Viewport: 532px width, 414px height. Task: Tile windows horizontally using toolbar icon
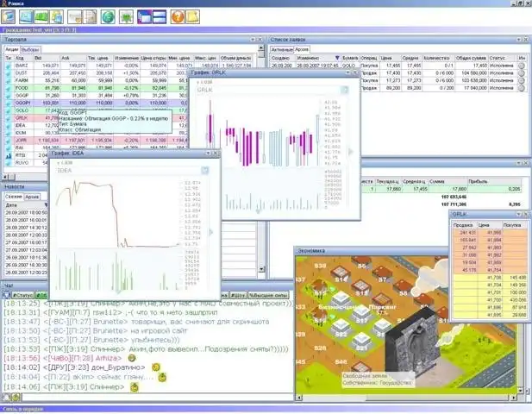click(160, 16)
